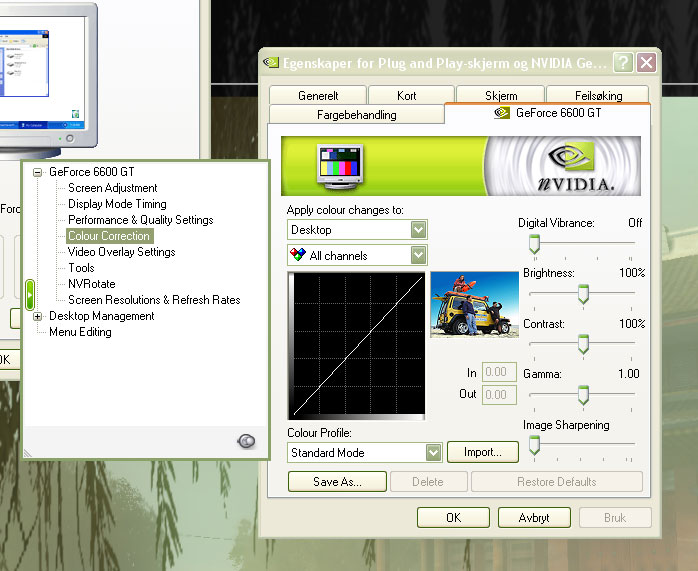698x571 pixels.
Task: Select the Desktop Management tree label
Action: point(101,316)
